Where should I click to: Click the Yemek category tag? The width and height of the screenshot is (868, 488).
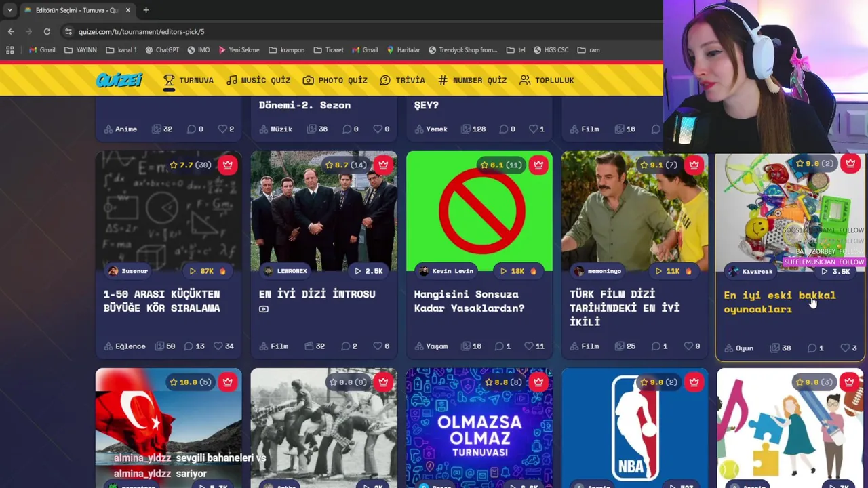431,129
